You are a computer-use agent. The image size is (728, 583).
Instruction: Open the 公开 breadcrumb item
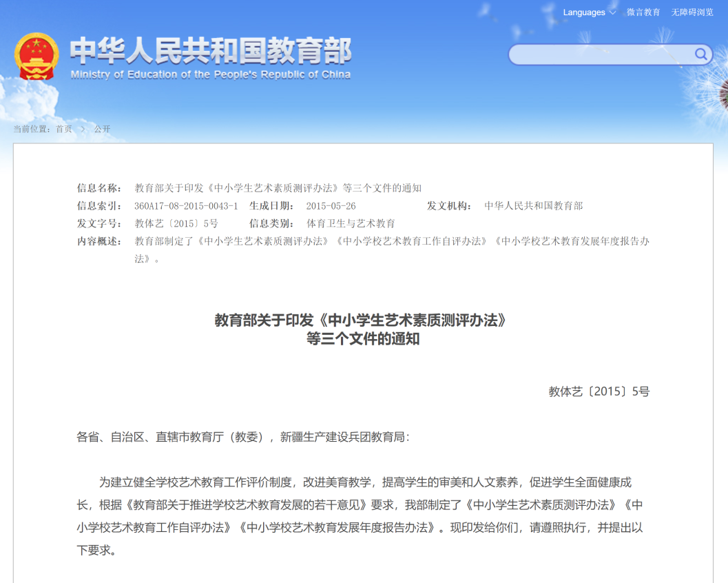pos(102,129)
